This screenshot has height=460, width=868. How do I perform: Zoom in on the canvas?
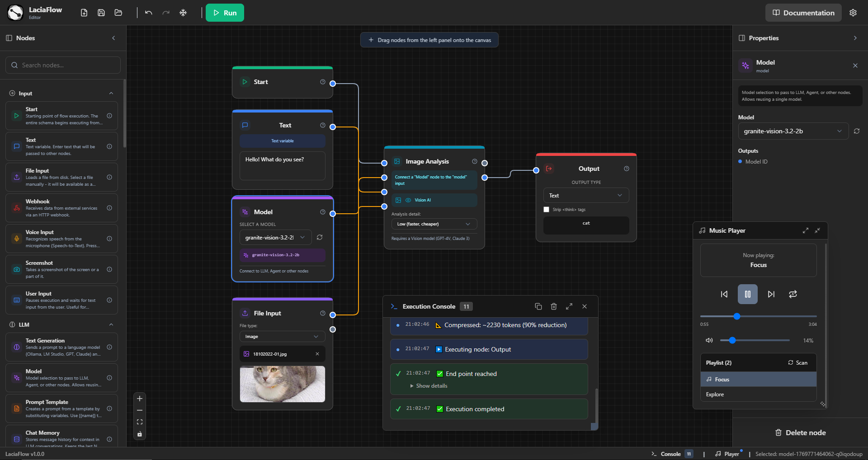click(139, 399)
